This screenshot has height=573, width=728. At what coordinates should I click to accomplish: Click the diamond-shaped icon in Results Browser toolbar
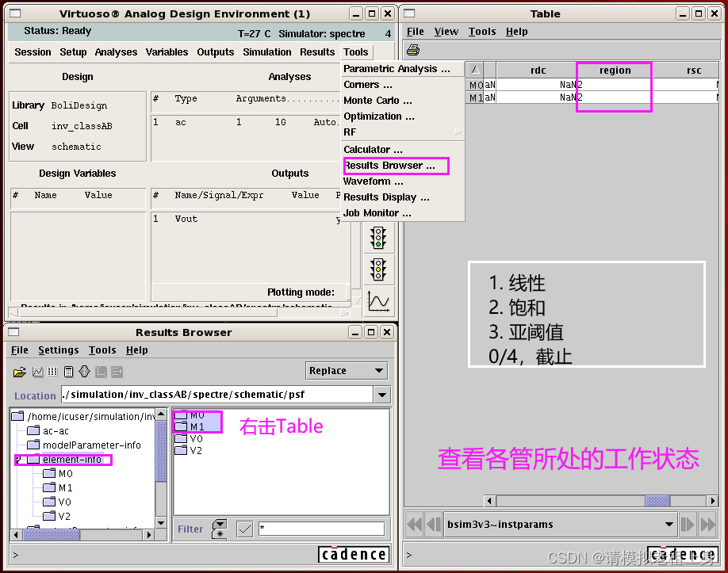(x=85, y=372)
